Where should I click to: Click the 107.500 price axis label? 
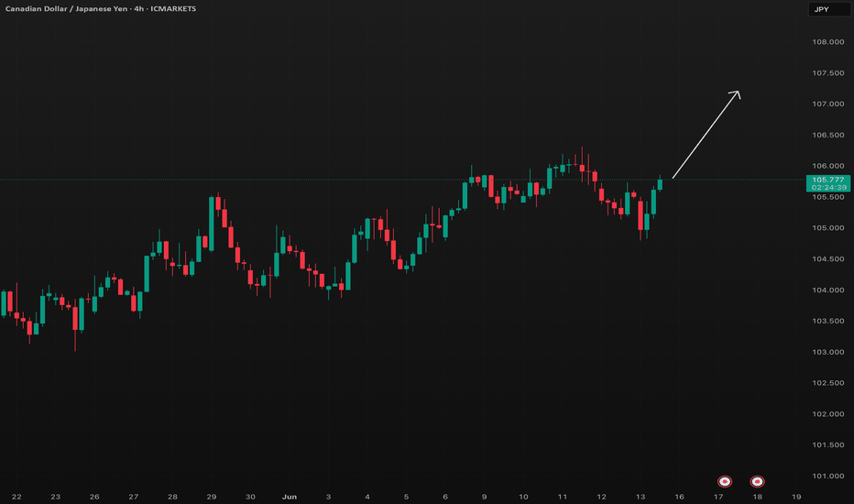(x=827, y=73)
